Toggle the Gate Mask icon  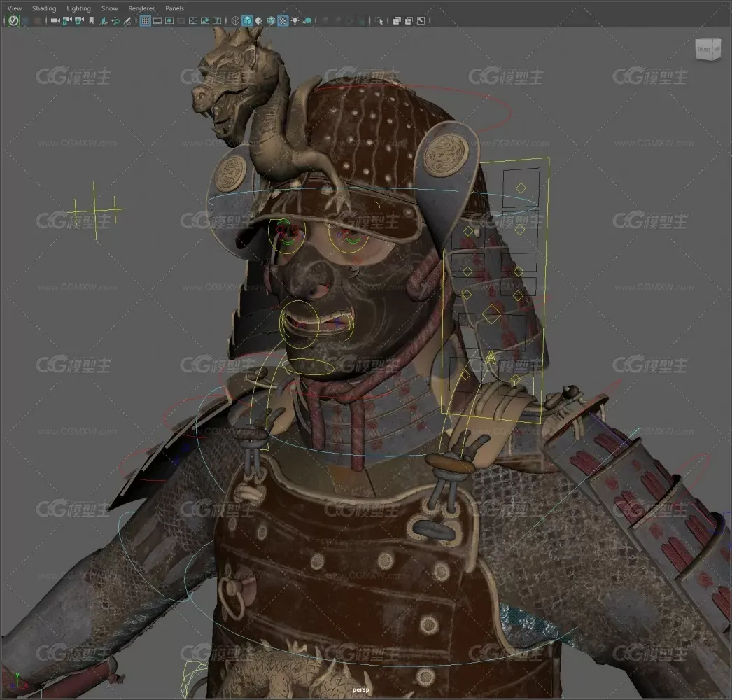point(181,20)
